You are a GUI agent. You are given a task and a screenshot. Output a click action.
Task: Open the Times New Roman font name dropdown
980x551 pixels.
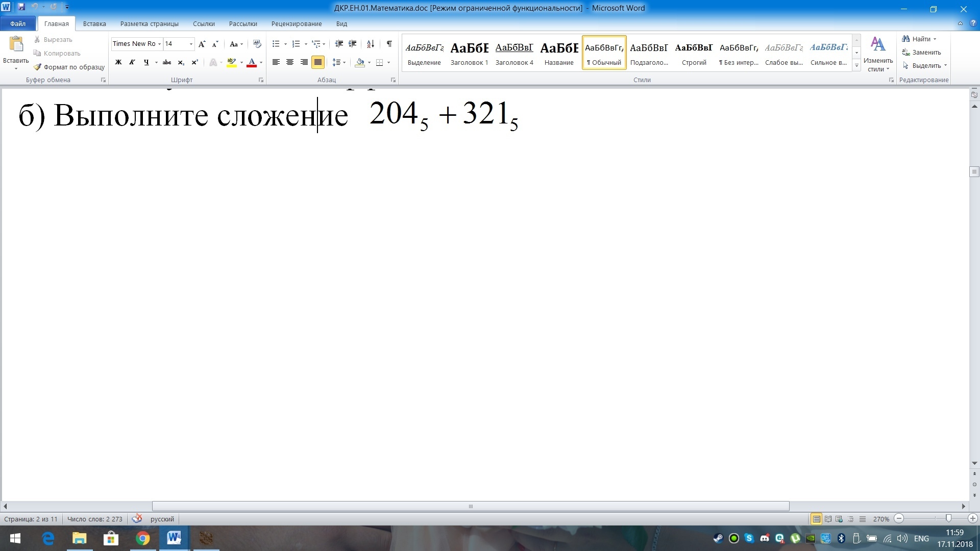[x=159, y=44]
